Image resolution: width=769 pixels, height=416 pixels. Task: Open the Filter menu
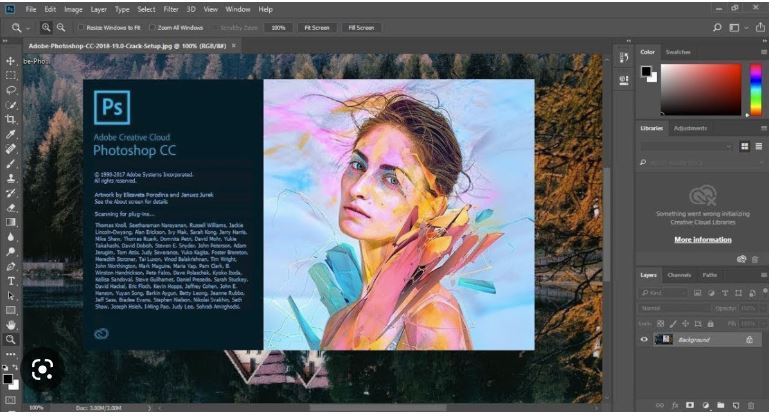171,9
